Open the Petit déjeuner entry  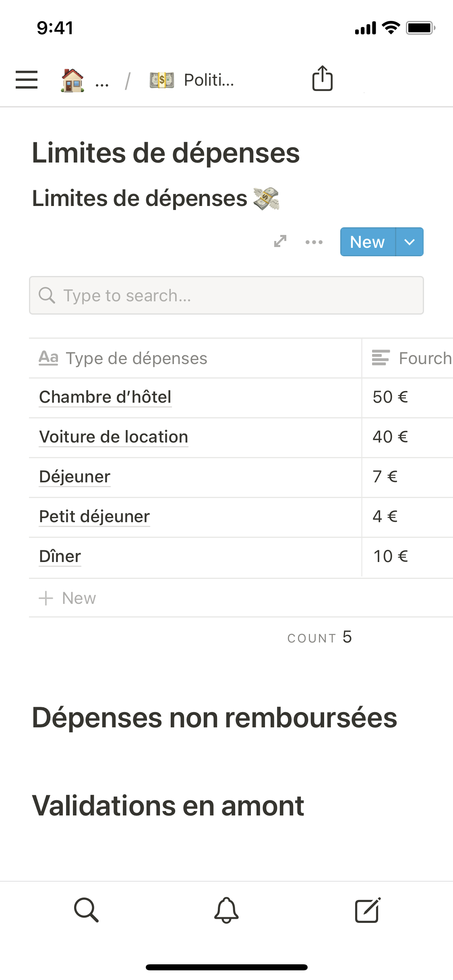(x=94, y=517)
